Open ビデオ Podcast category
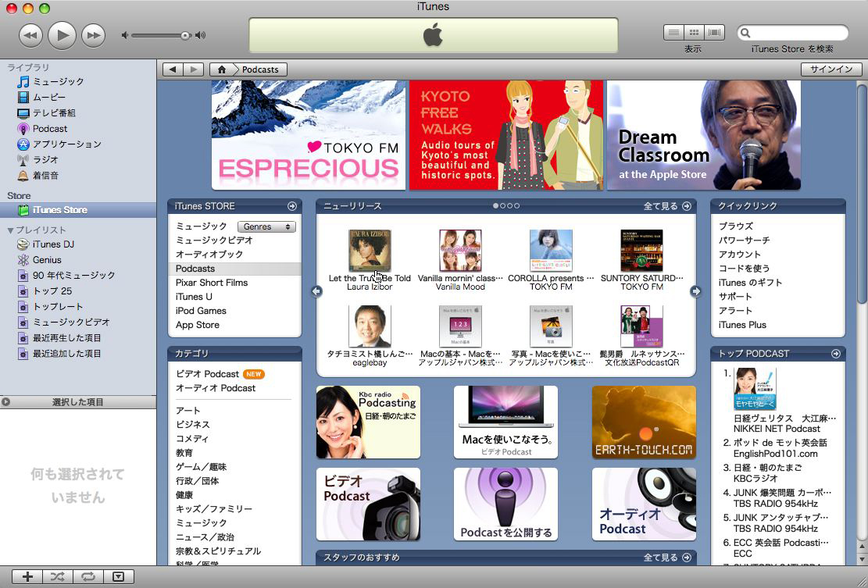868x588 pixels. coord(208,374)
